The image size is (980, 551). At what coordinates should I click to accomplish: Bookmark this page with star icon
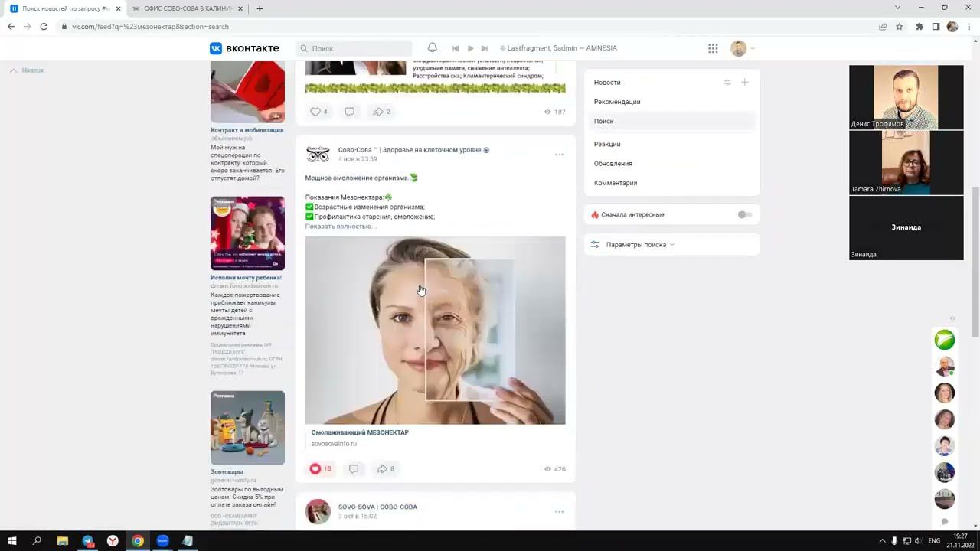900,27
